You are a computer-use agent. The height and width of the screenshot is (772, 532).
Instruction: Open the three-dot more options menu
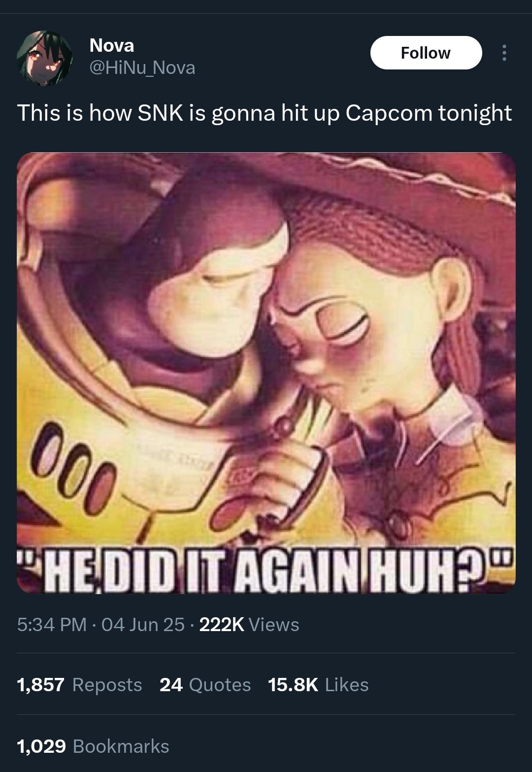(503, 53)
